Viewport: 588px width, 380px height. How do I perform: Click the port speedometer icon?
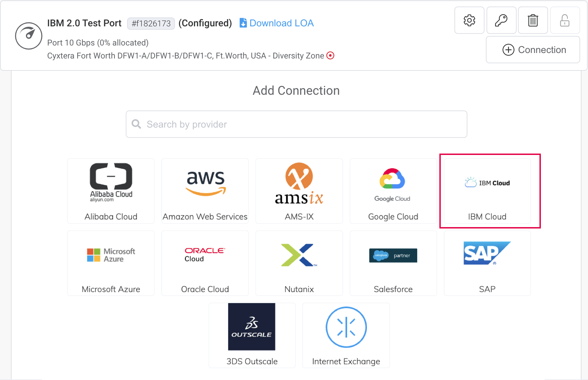pyautogui.click(x=28, y=36)
